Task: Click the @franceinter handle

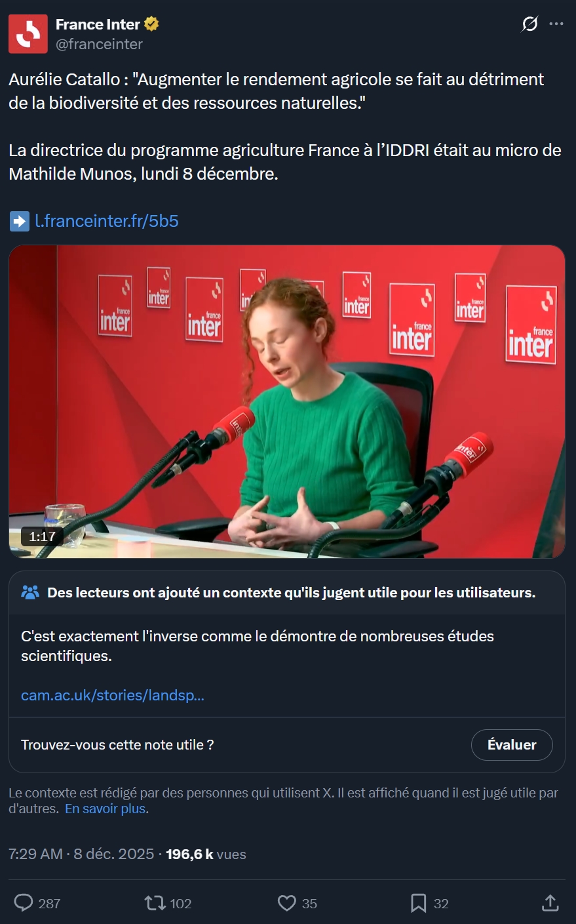Action: coord(99,44)
